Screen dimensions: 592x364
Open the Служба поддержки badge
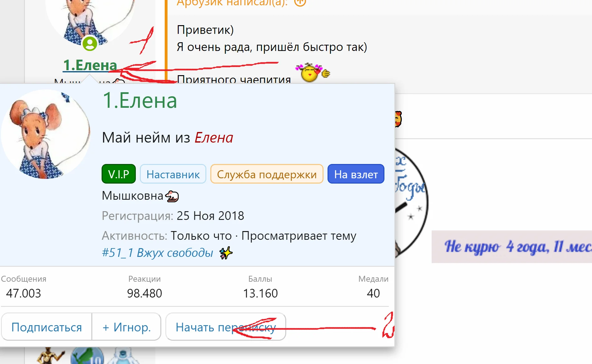267,174
